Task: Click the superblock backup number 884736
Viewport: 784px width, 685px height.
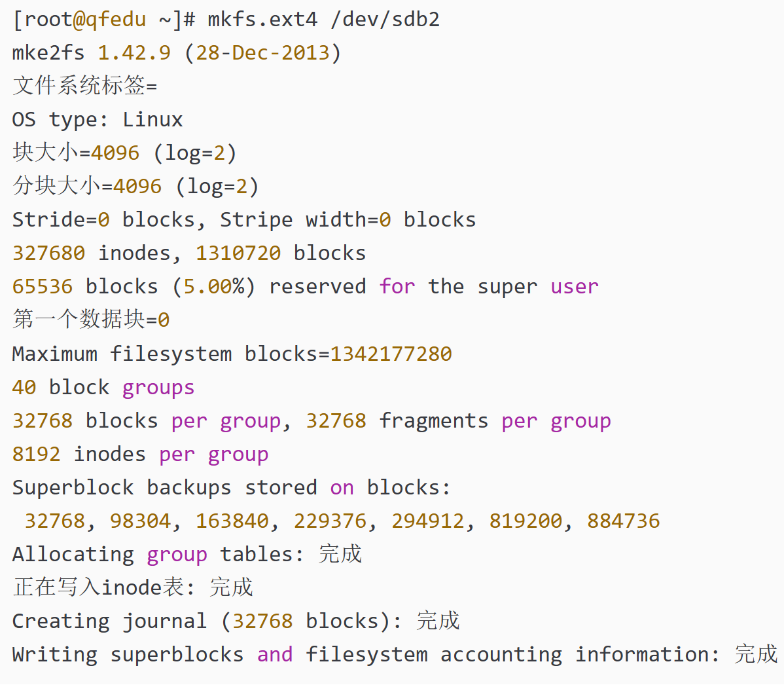Action: click(623, 521)
